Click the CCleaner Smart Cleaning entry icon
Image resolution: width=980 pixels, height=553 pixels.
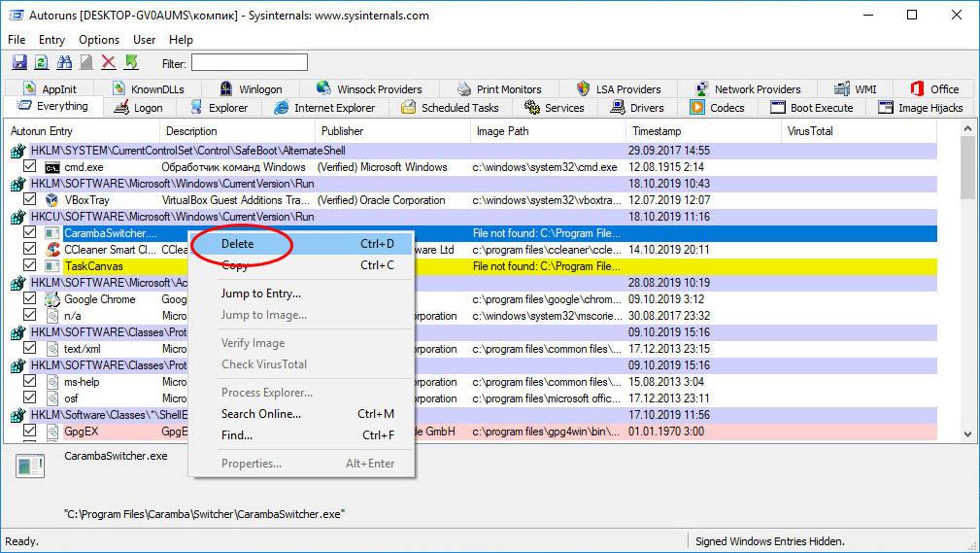point(52,250)
